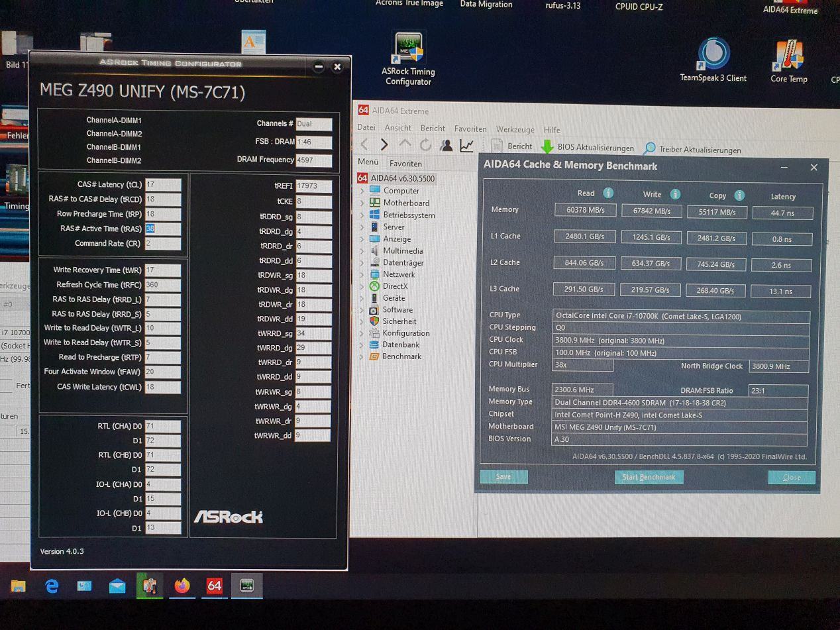Select Betriebssystem in the AIDA64 tree
The image size is (840, 630).
click(x=409, y=215)
